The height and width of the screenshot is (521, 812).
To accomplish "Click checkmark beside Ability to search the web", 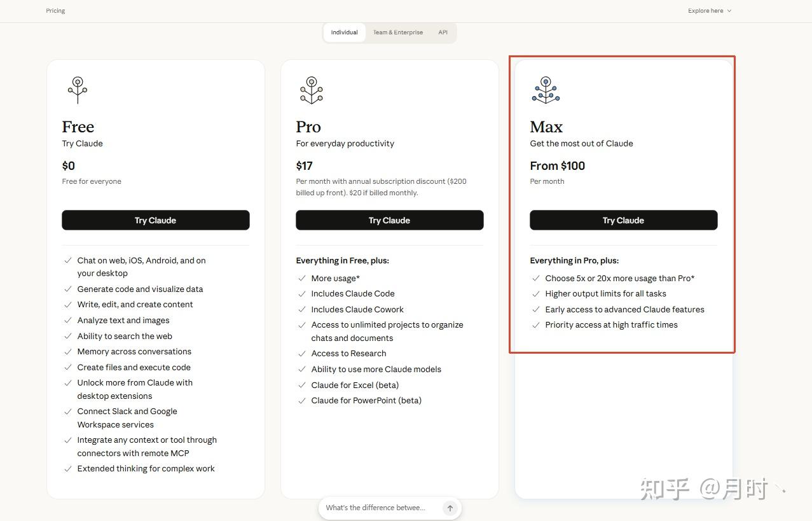I will click(x=68, y=336).
